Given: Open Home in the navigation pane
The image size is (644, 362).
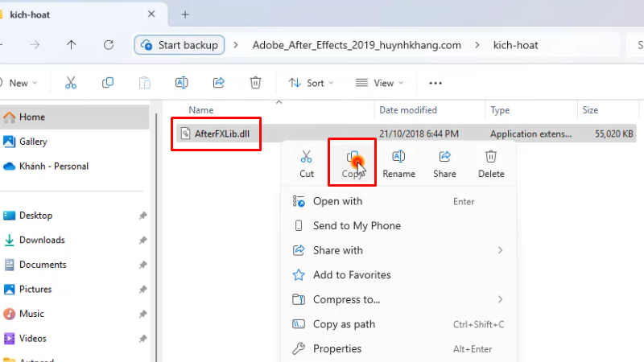Looking at the screenshot, I should pyautogui.click(x=74, y=117).
